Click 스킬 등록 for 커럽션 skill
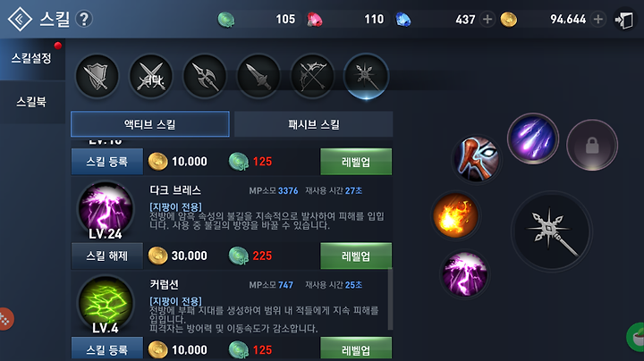Viewport: 644px width, 361px height. pos(107,349)
